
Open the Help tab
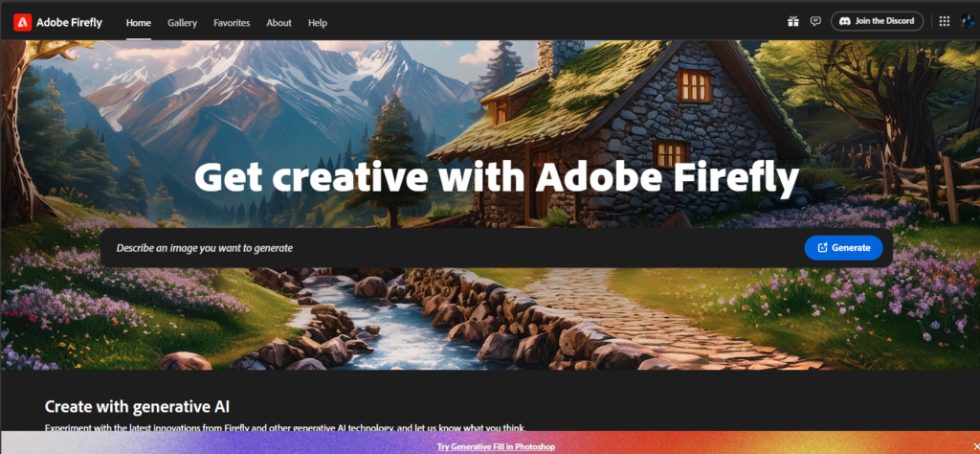pos(318,23)
